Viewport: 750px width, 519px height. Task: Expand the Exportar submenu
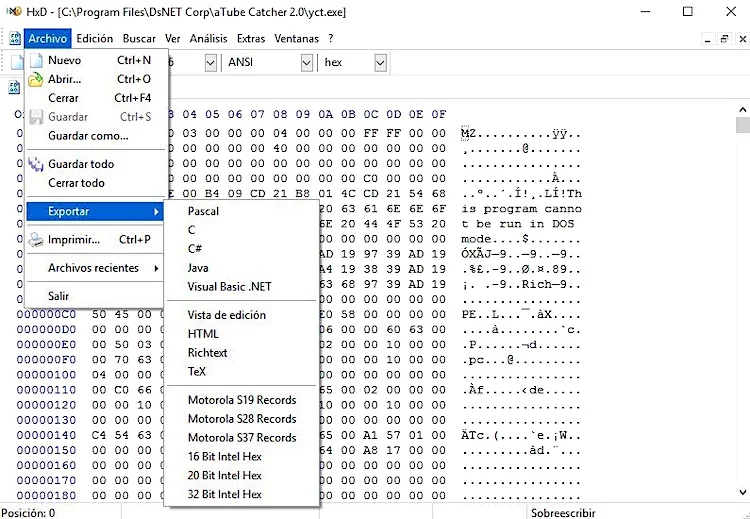click(x=95, y=211)
